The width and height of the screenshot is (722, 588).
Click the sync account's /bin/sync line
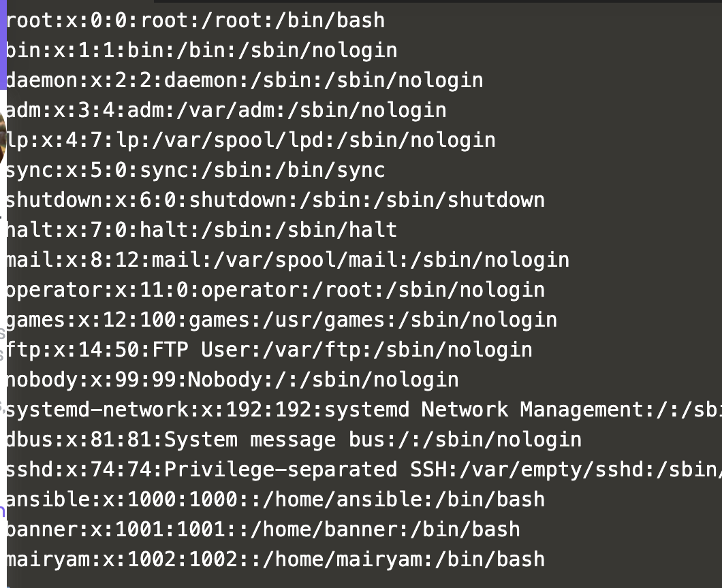point(195,170)
